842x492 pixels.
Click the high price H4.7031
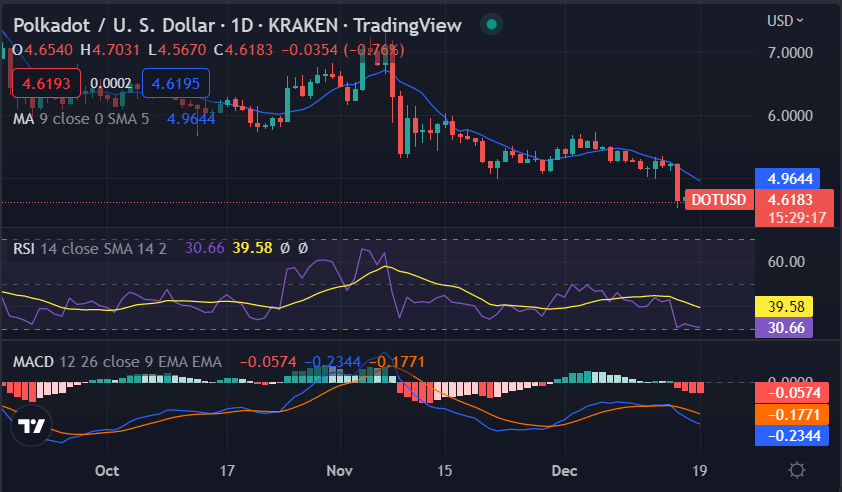110,50
